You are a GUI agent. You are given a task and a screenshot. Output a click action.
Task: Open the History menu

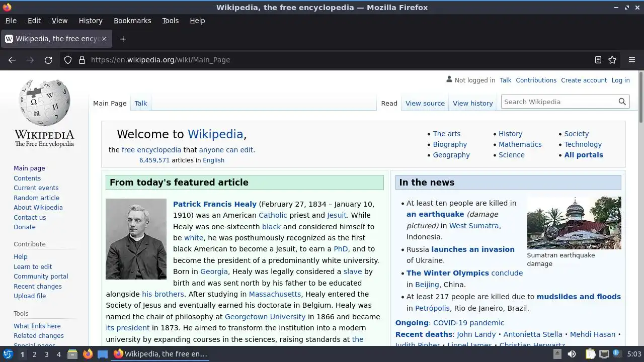point(91,21)
